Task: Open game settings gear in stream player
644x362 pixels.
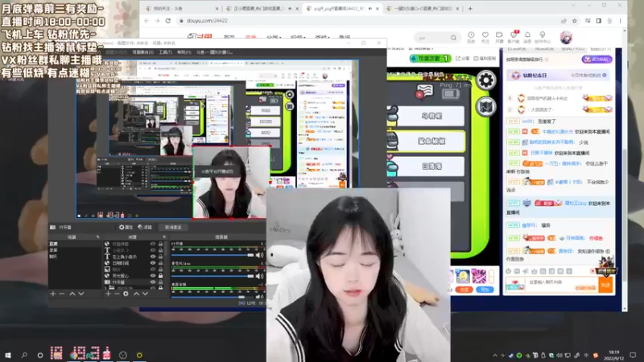Action: pyautogui.click(x=486, y=80)
